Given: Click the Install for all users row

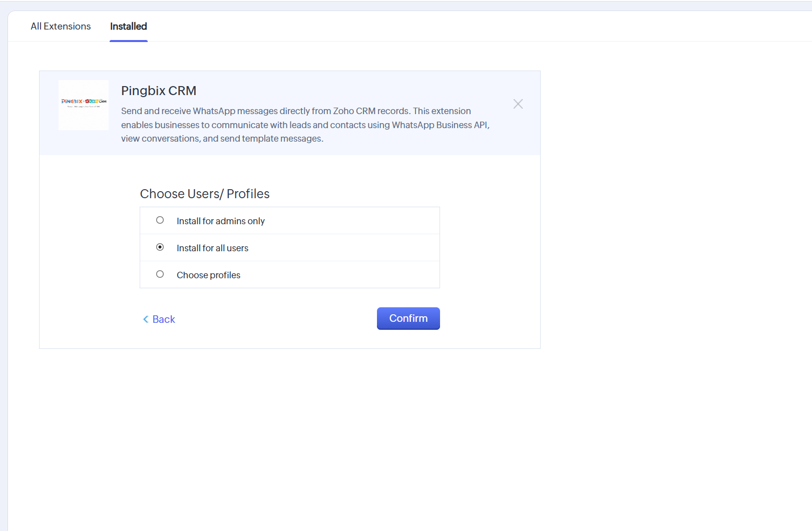Looking at the screenshot, I should point(289,247).
